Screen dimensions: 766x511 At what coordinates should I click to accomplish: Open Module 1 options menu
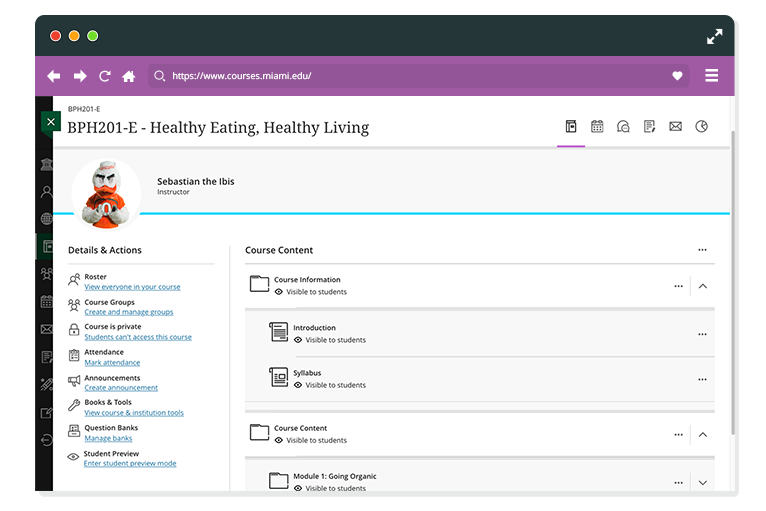[x=678, y=483]
